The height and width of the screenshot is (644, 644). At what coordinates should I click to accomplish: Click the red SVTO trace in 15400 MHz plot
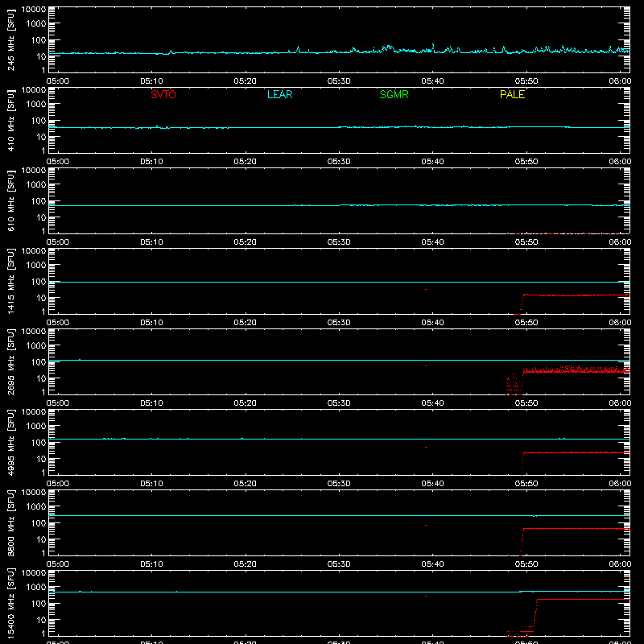(583, 600)
